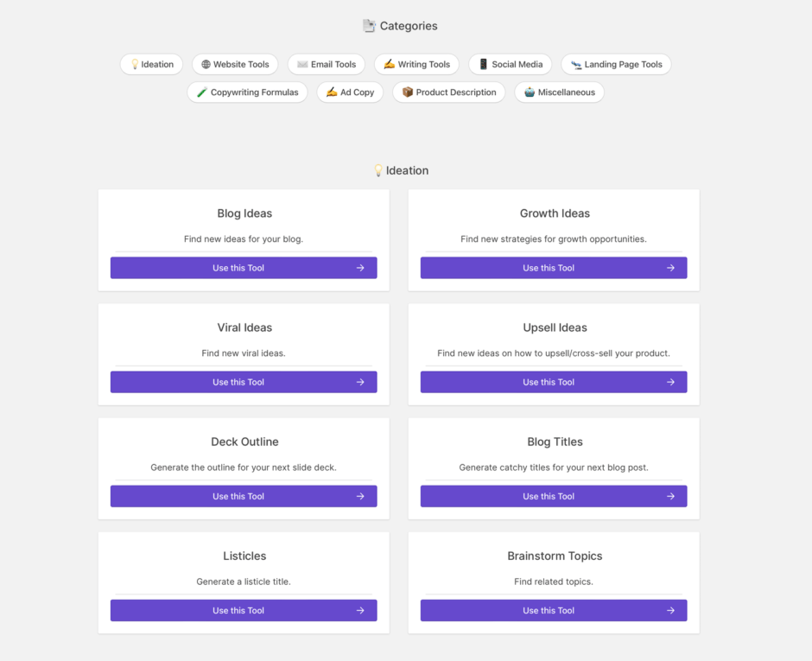Click the arrow icon on Blog Ideas button
The image size is (812, 661).
(360, 268)
